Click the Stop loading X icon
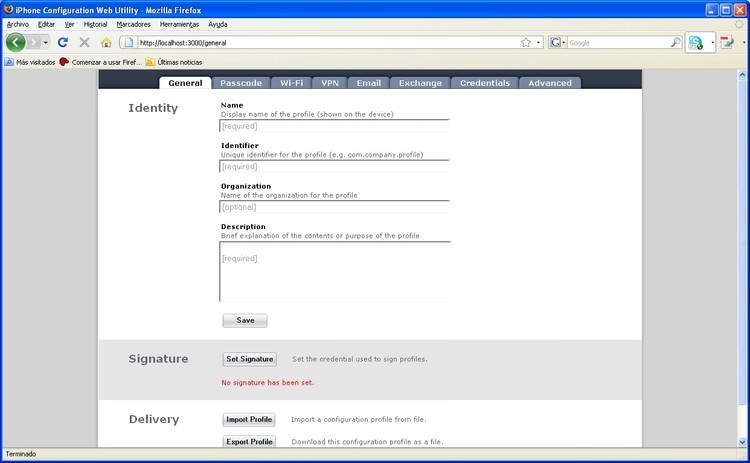Screen dimensions: 750x463 (x=85, y=43)
